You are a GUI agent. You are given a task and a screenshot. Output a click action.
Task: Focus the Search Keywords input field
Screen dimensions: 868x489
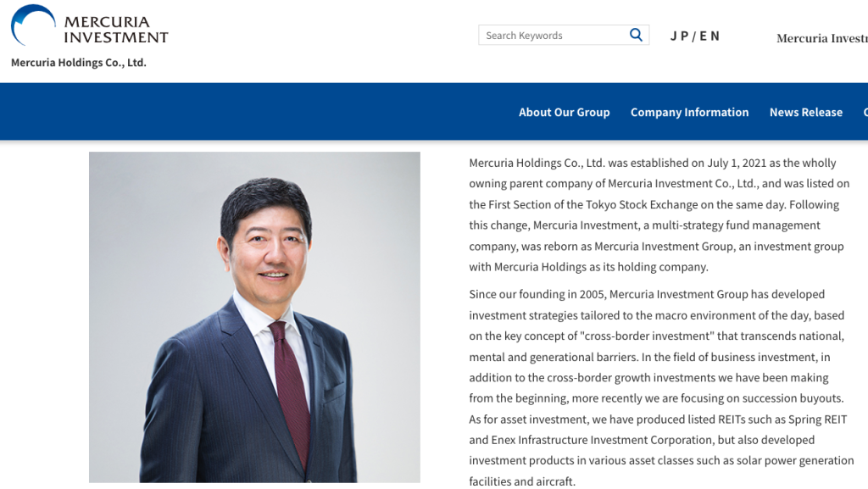pyautogui.click(x=551, y=36)
